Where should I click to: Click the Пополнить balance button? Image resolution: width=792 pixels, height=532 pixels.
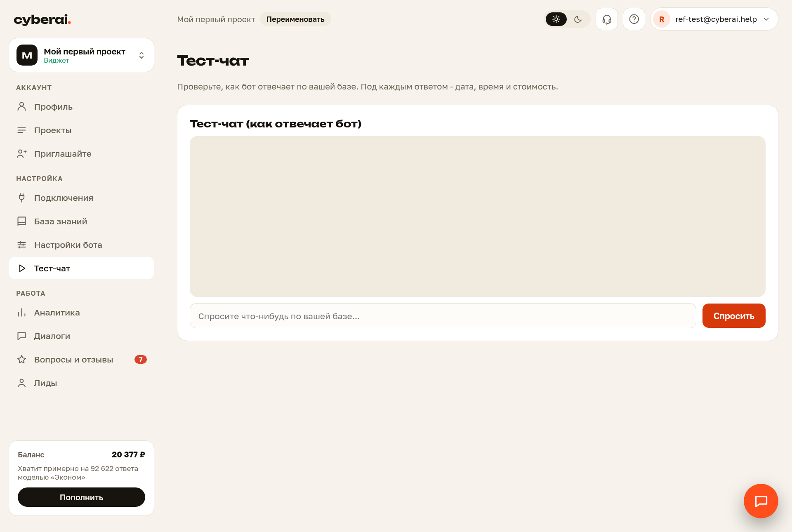click(81, 497)
